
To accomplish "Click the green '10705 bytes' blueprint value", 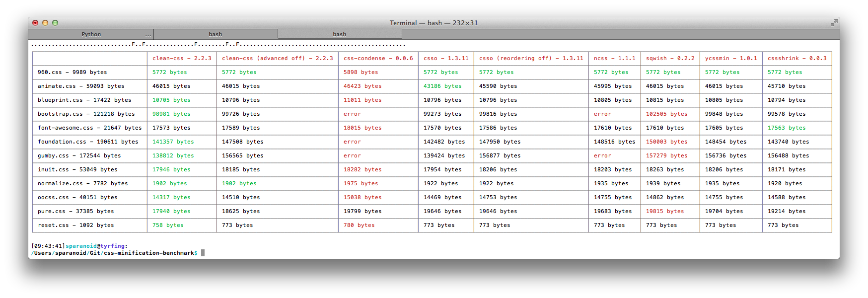I will click(171, 100).
